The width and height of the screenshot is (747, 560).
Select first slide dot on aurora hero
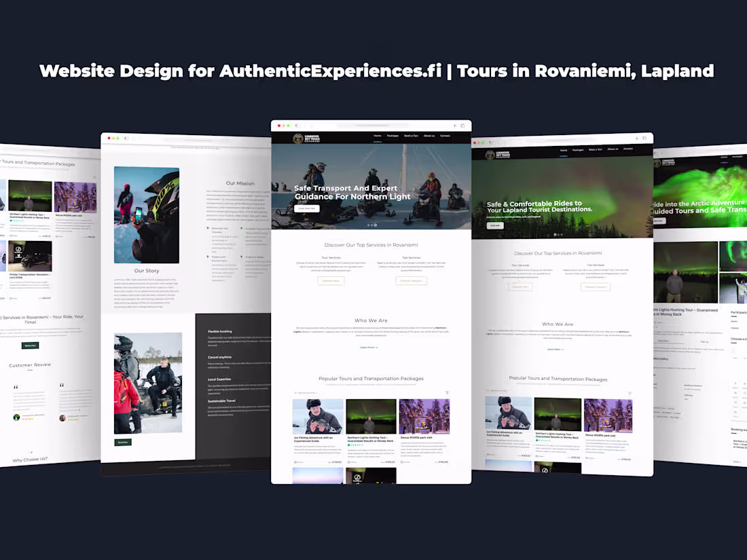point(555,235)
